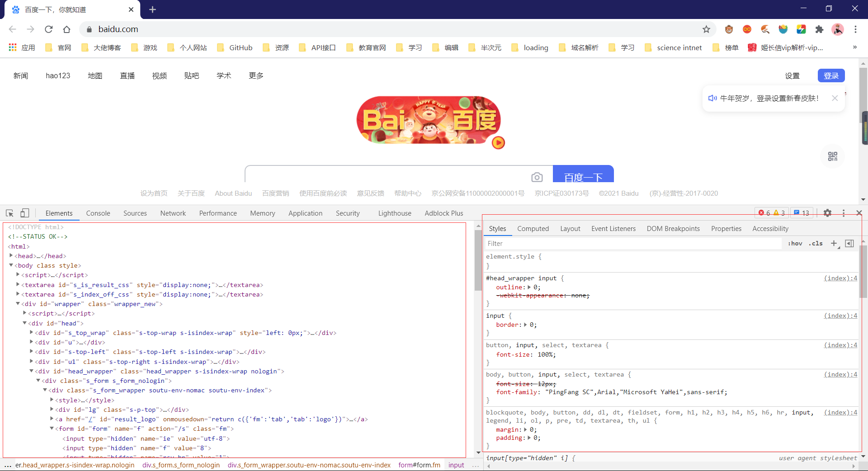Open the About Baidu footer link
This screenshot has width=868, height=471.
click(x=233, y=193)
